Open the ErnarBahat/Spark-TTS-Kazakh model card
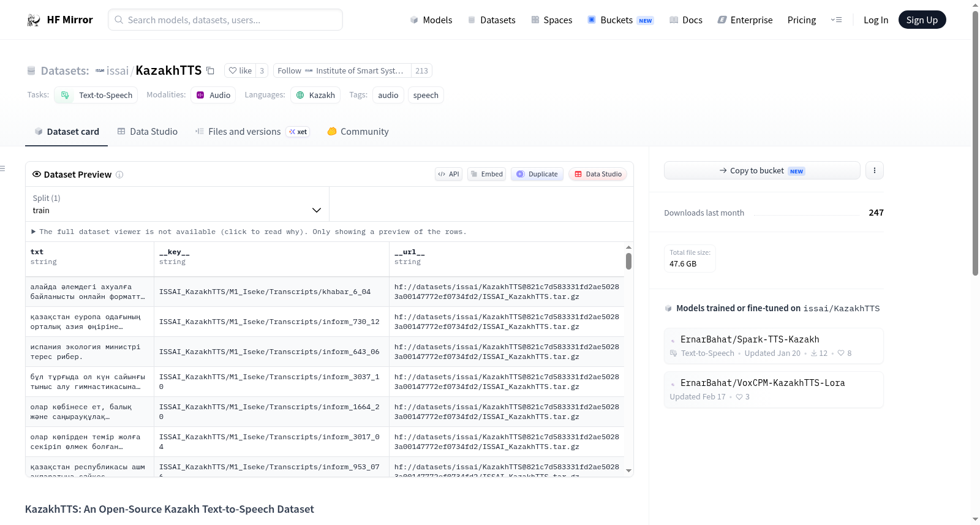Image resolution: width=980 pixels, height=525 pixels. 774,346
